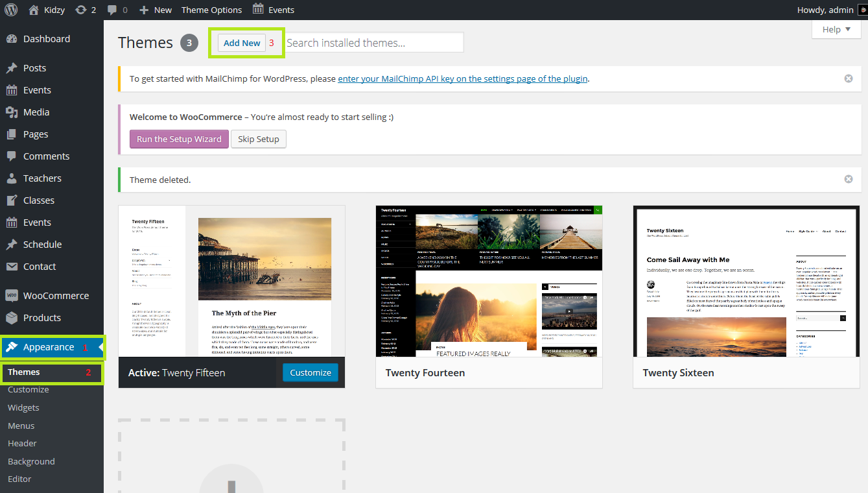868x493 pixels.
Task: Select the Twenty Fifteen theme screenshot
Action: click(x=231, y=282)
